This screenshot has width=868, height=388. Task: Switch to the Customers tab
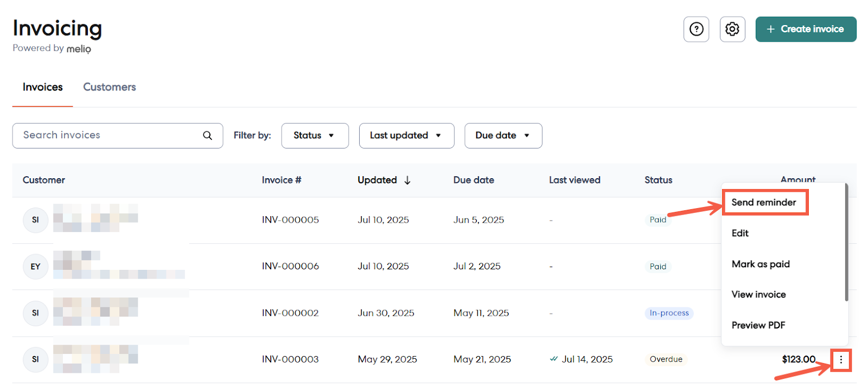tap(110, 87)
